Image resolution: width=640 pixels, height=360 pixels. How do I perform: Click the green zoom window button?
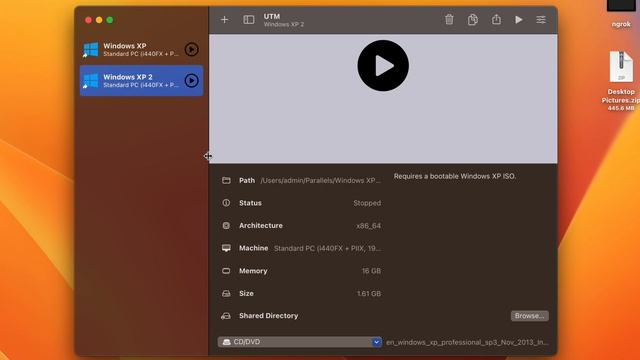110,20
